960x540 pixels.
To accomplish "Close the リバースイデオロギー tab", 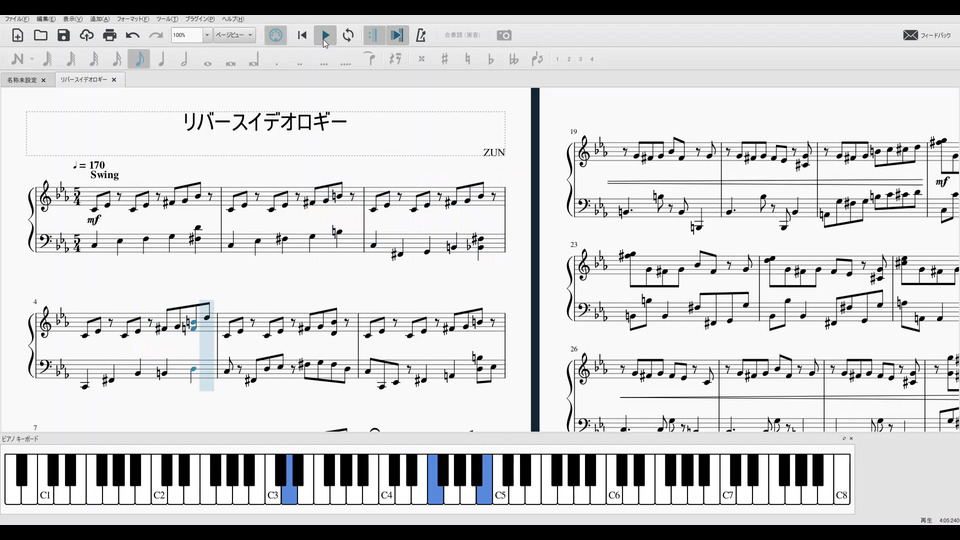I will pyautogui.click(x=114, y=80).
